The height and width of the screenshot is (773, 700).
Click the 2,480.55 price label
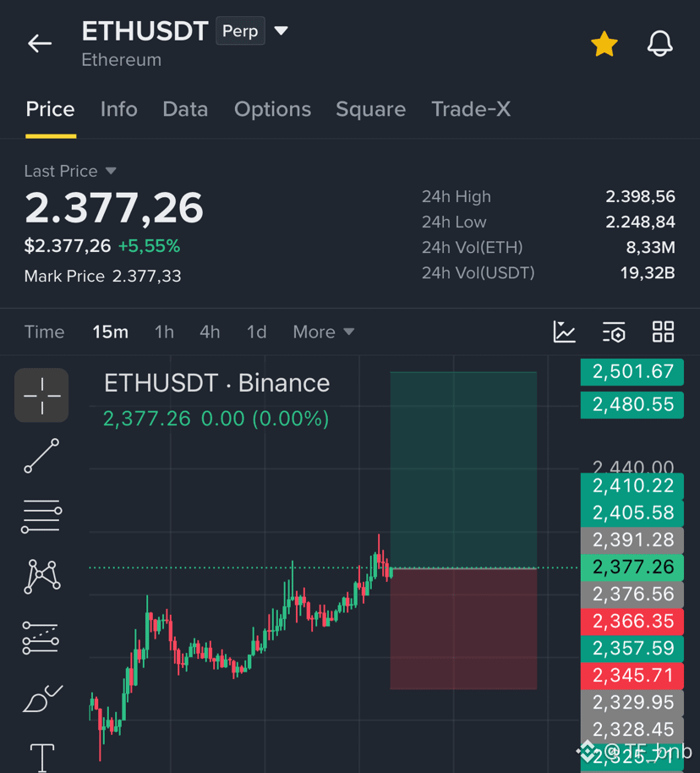coord(632,405)
